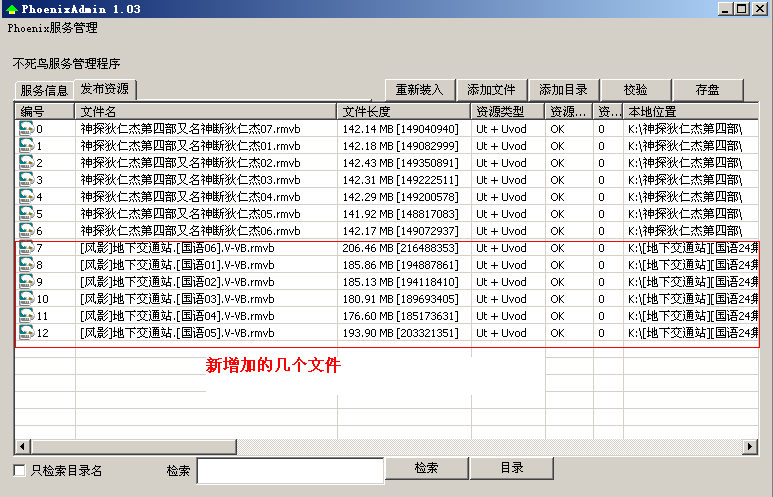This screenshot has width=773, height=497.
Task: Sort by the 文件名 column header
Action: coord(206,111)
